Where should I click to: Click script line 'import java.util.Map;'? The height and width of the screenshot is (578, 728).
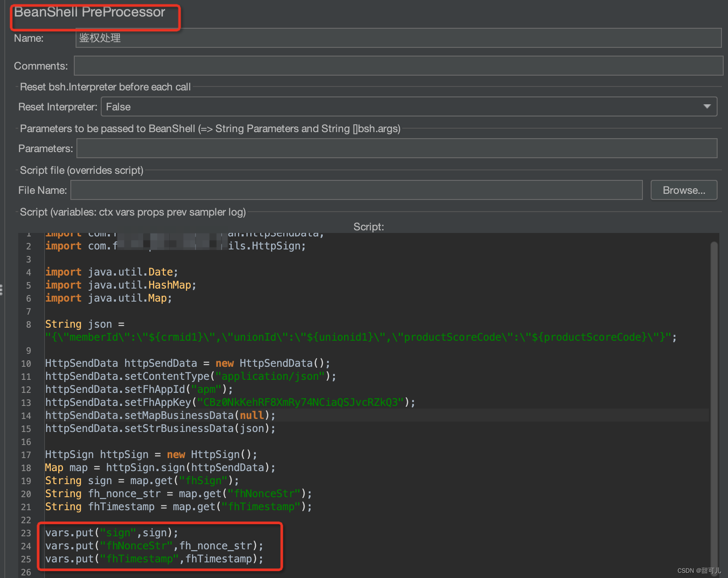click(x=109, y=298)
